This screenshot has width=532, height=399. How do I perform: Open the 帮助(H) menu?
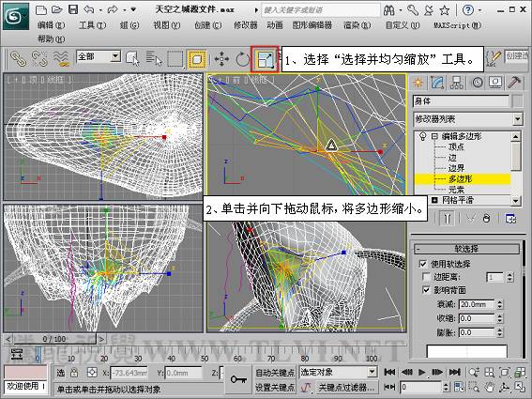pos(52,39)
